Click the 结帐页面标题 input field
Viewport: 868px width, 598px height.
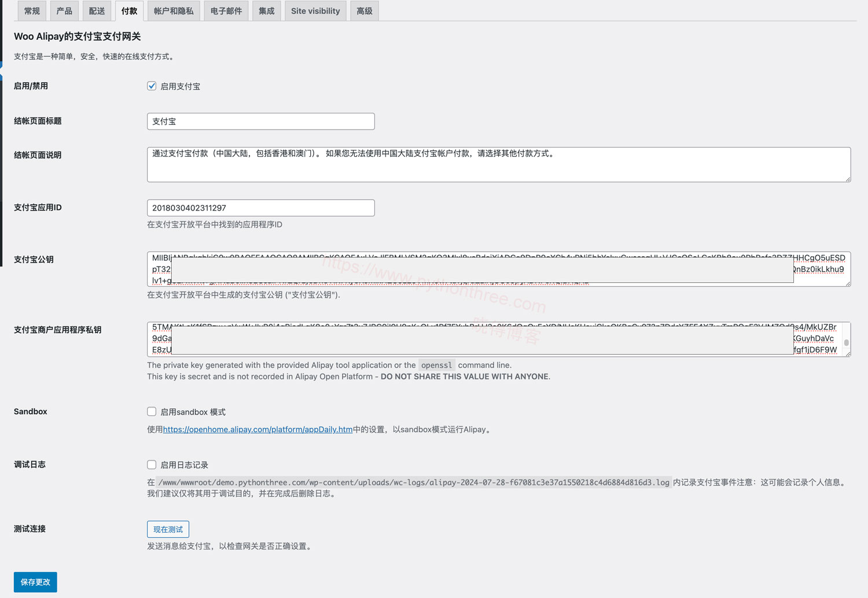pyautogui.click(x=260, y=121)
